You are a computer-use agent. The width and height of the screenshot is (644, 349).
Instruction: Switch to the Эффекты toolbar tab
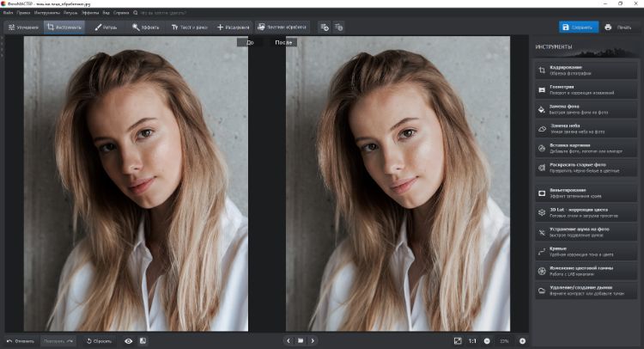pos(145,28)
